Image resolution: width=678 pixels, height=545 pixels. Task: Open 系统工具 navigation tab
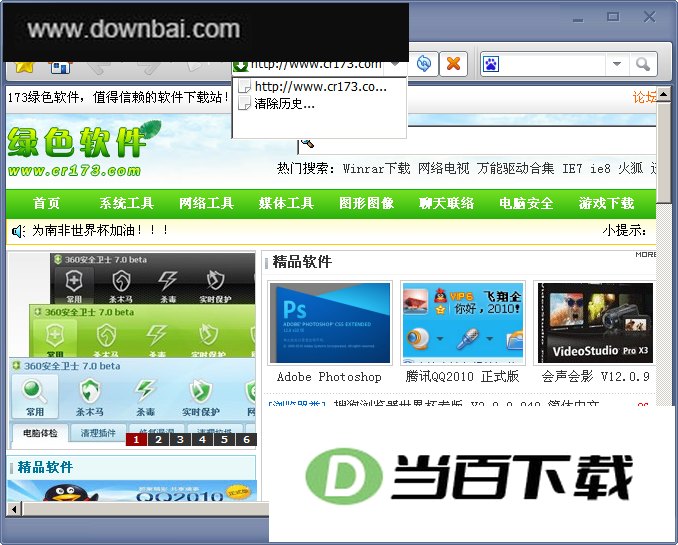coord(126,203)
